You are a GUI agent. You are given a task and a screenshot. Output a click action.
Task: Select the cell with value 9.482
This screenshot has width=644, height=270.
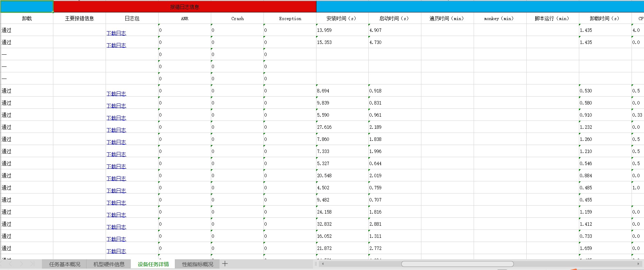click(x=342, y=200)
